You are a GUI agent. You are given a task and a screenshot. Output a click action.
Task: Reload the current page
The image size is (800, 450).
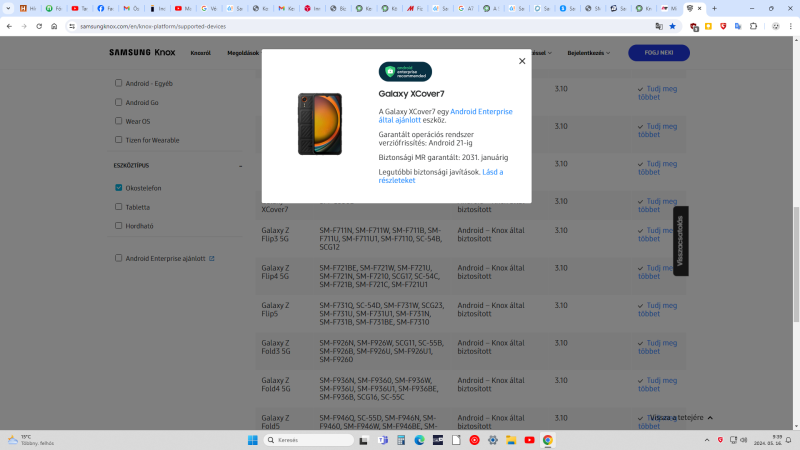tap(39, 26)
